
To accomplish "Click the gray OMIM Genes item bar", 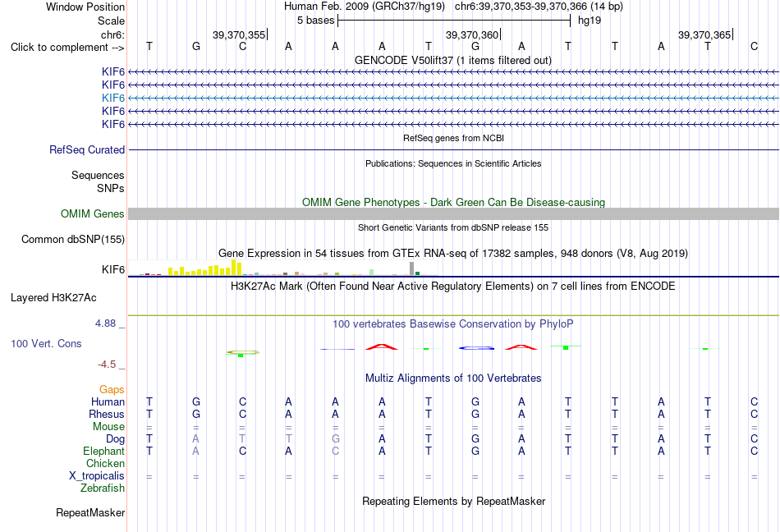I will tap(453, 213).
